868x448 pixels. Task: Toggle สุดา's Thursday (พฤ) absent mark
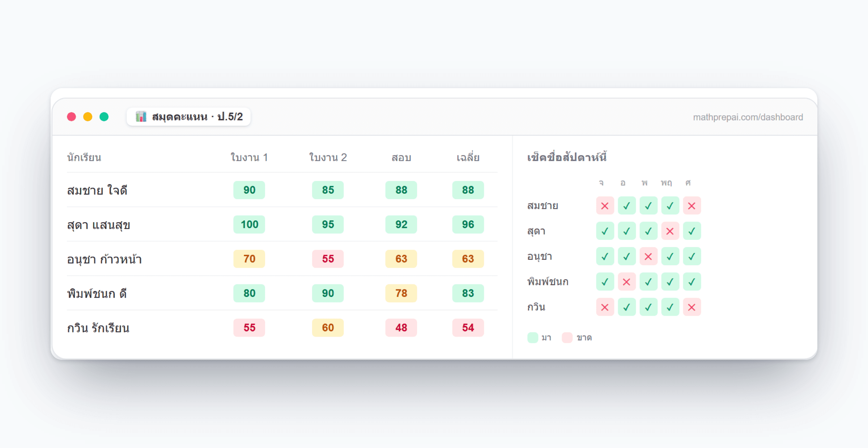tap(670, 231)
